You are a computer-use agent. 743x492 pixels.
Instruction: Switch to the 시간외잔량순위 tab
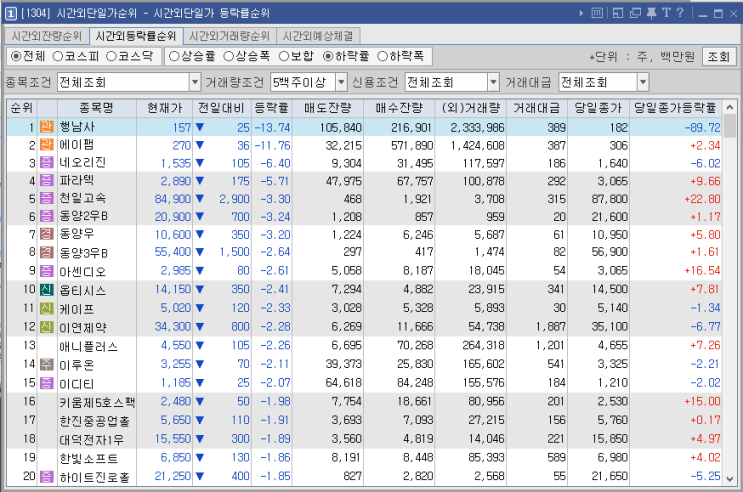point(46,36)
